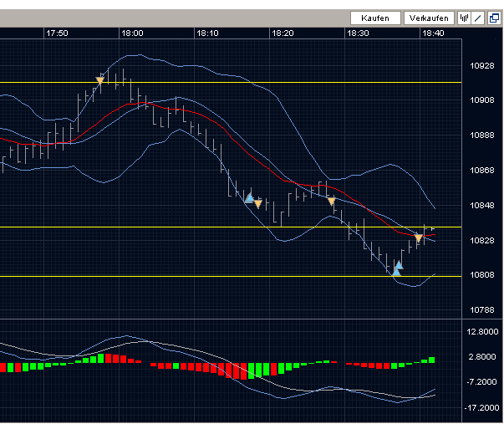Click the 18:20 label on time axis
The image size is (504, 424).
point(283,33)
